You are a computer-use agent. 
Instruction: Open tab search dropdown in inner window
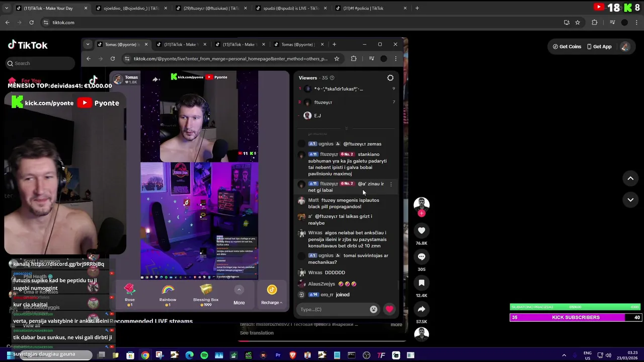click(88, 44)
